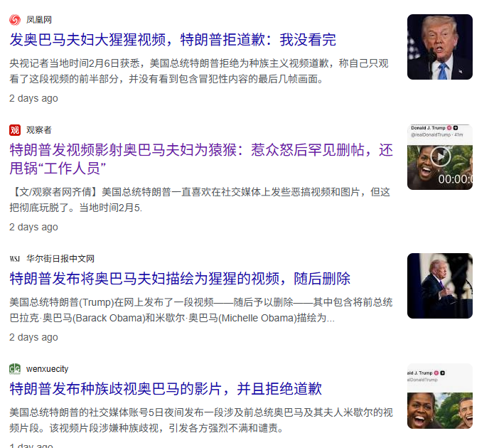Click the 凤凰网 source name
Image resolution: width=494 pixels, height=448 pixels.
tap(39, 20)
